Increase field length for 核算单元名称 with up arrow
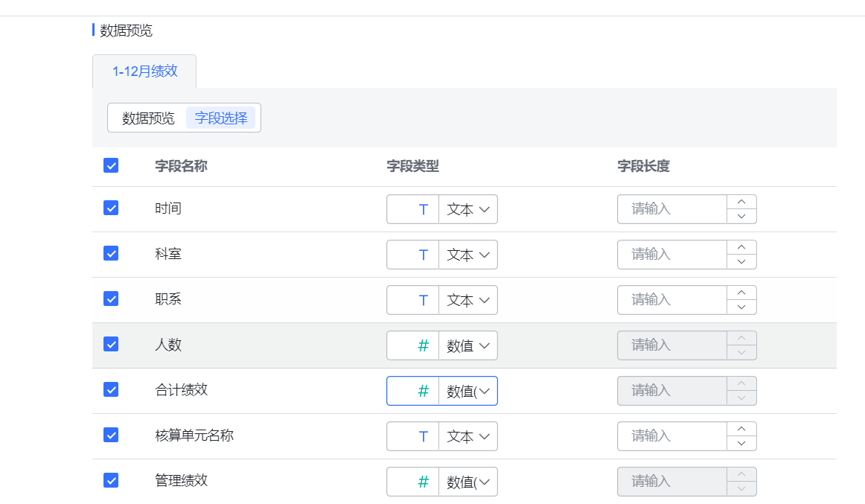Image resolution: width=865 pixels, height=504 pixels. tap(741, 429)
